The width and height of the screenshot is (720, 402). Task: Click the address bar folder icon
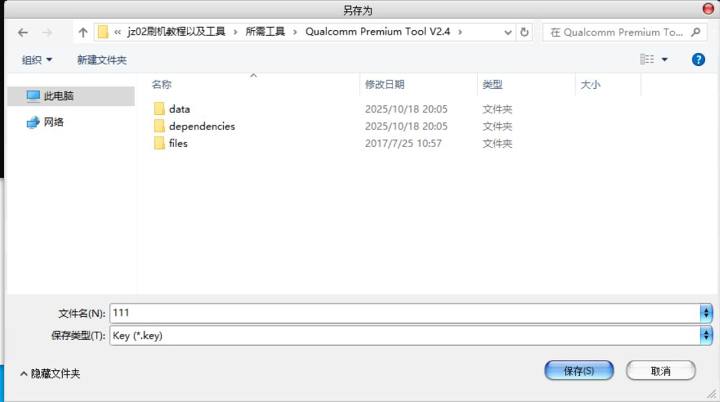[x=103, y=32]
